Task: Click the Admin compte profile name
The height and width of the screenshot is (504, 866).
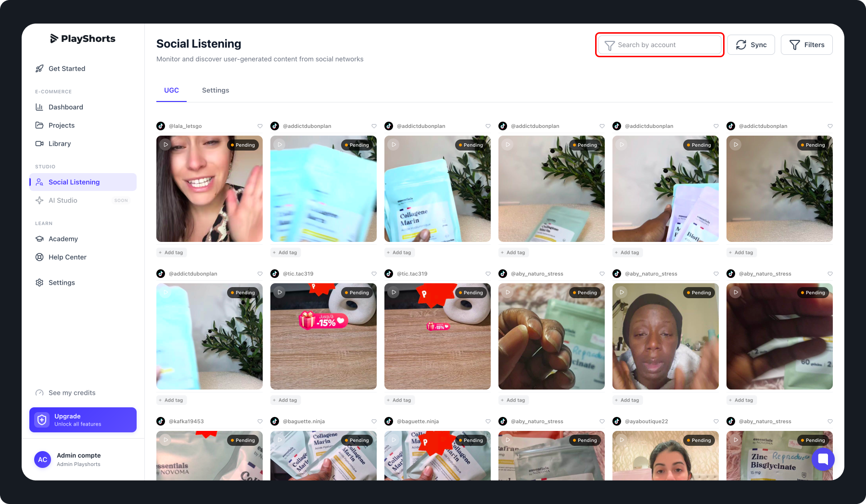Action: 79,455
